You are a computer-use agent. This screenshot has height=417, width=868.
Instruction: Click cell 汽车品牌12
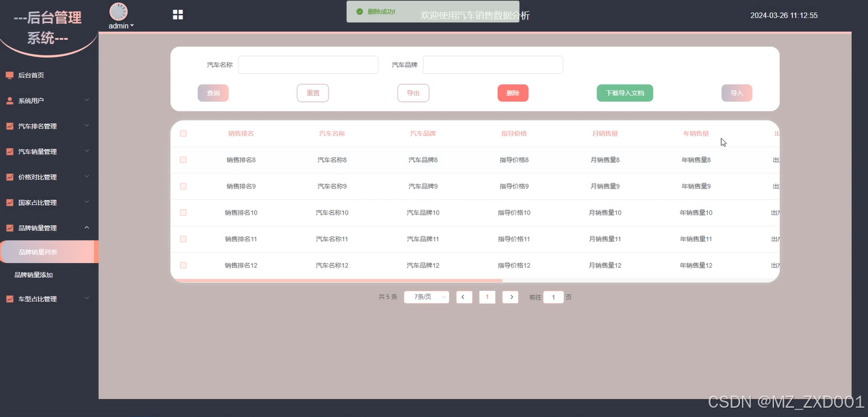tap(423, 265)
